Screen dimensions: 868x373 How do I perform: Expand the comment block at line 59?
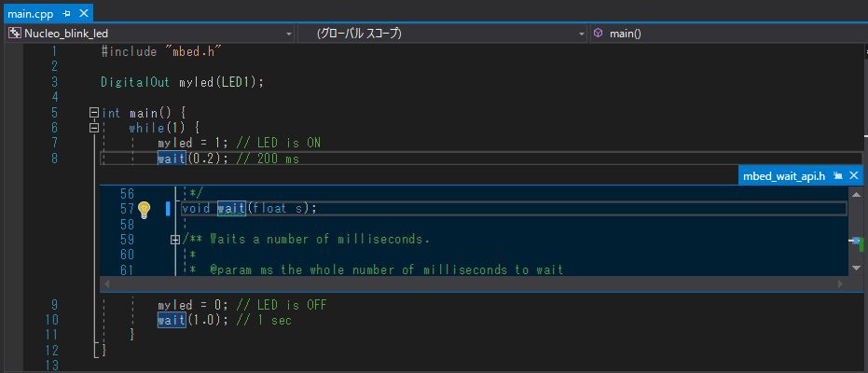(x=175, y=240)
